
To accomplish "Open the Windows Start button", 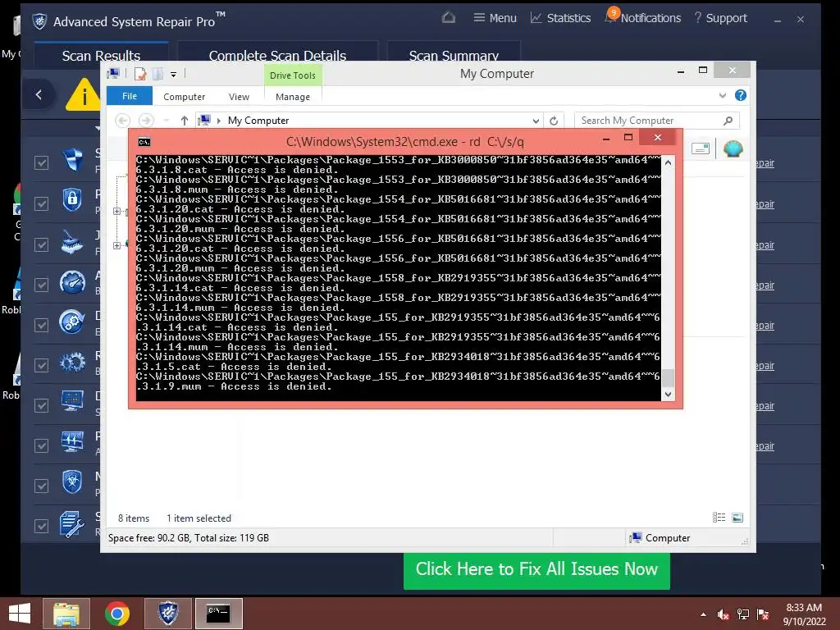I will click(20, 614).
